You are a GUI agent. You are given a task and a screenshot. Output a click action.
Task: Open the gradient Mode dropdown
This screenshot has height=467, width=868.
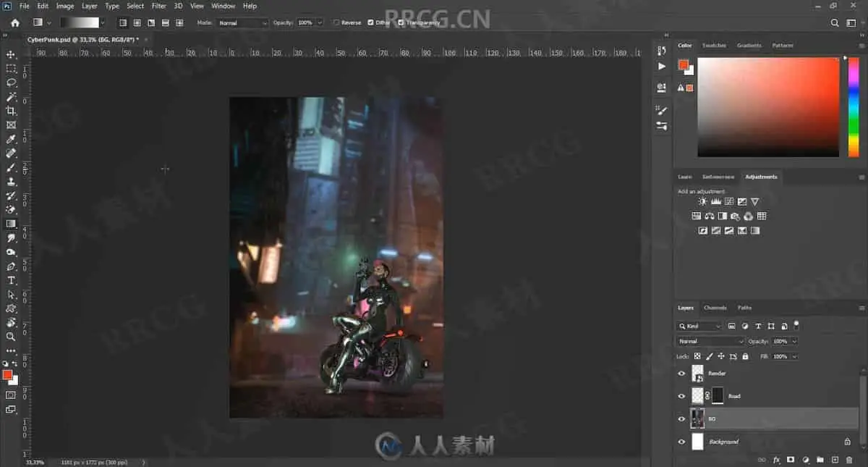pyautogui.click(x=242, y=22)
